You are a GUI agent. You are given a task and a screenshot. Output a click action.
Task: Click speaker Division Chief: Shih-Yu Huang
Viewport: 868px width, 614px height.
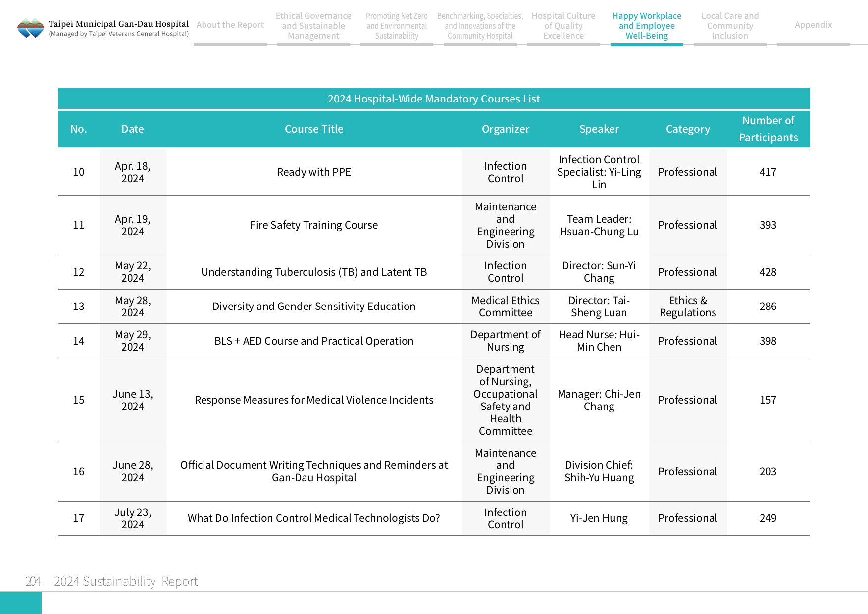[599, 471]
